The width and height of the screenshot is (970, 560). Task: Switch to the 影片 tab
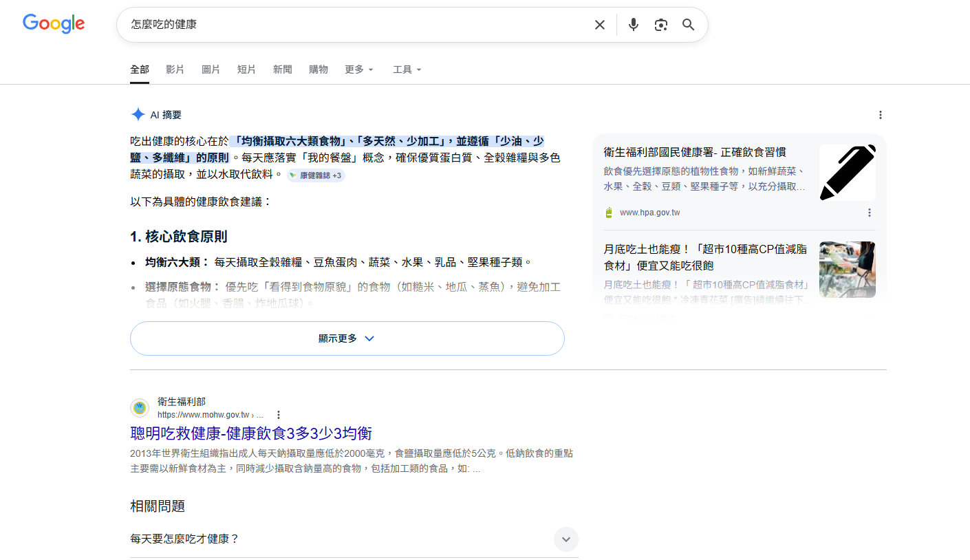[175, 69]
